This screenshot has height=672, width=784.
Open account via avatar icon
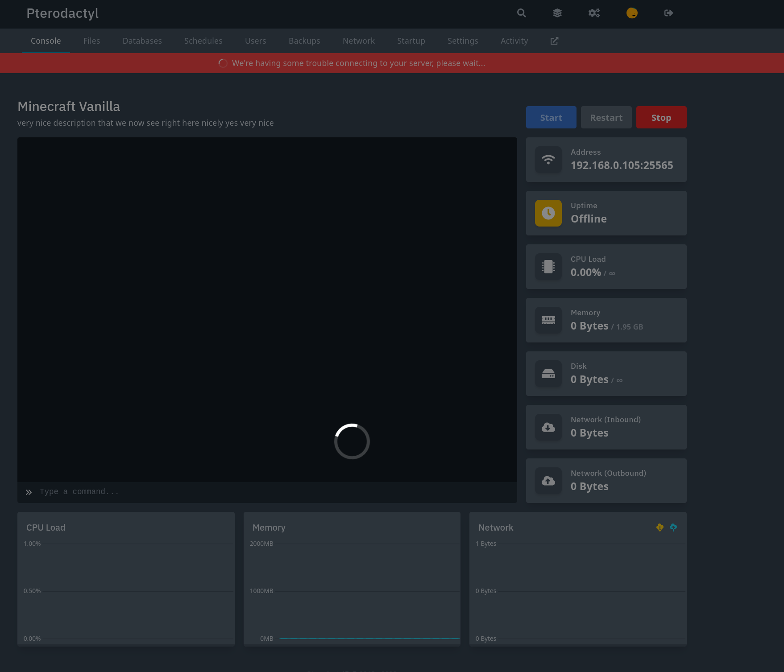632,13
